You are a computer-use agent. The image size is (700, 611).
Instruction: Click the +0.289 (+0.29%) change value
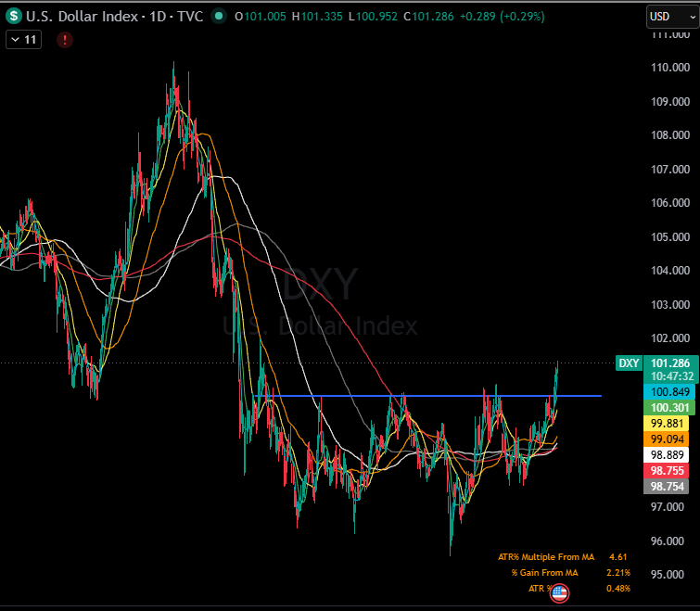(503, 17)
